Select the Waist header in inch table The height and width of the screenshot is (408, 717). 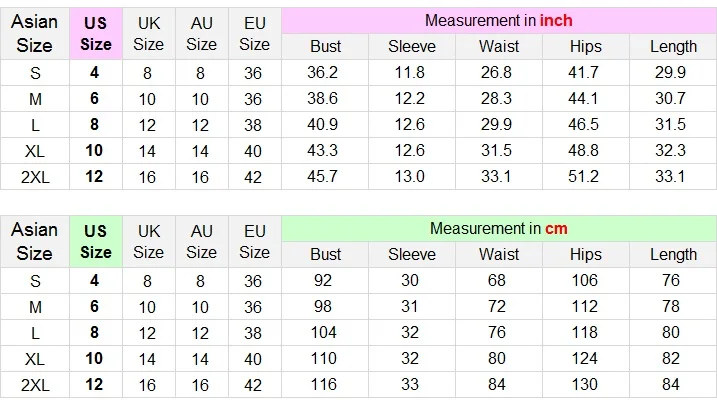pyautogui.click(x=499, y=47)
